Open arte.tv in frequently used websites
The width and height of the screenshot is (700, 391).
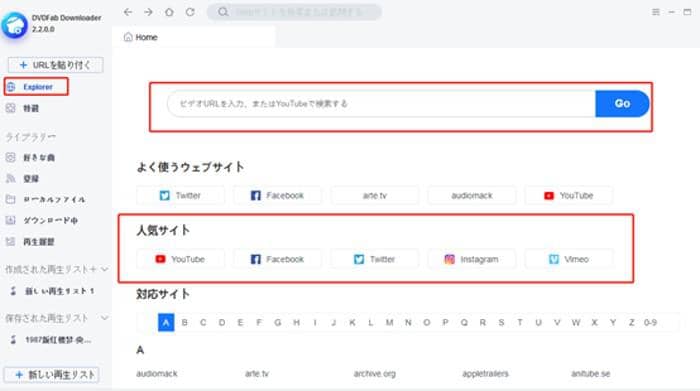pyautogui.click(x=375, y=196)
